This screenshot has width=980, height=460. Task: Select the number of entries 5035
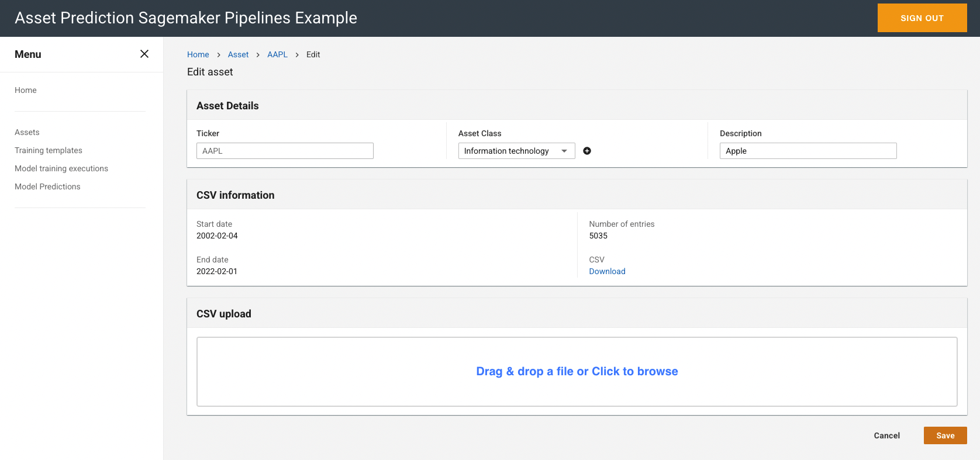pos(598,236)
